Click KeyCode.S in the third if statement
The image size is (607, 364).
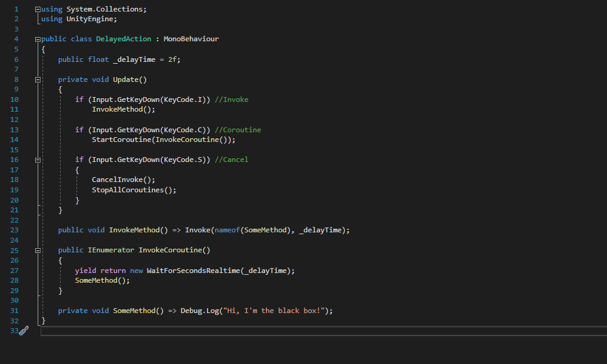point(183,160)
